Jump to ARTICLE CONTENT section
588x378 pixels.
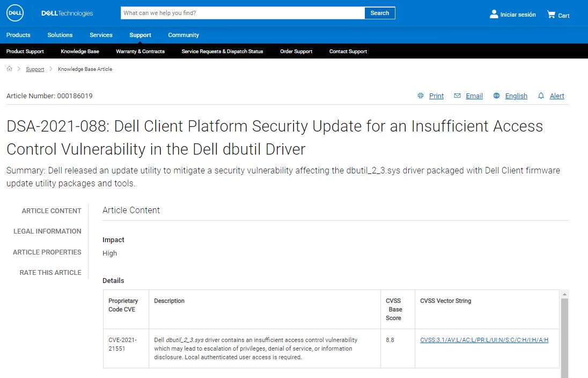coord(52,211)
